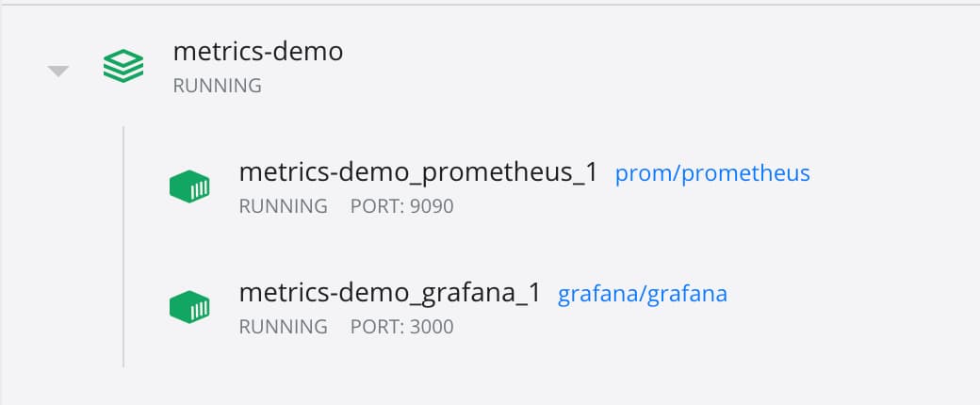
Task: Open the grafana/grafana image link
Action: (643, 295)
